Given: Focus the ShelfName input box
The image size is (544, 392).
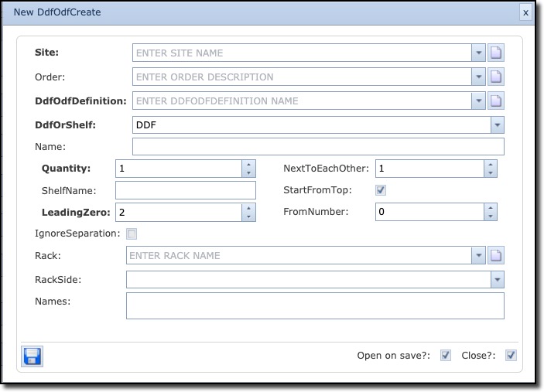Looking at the screenshot, I should 185,190.
